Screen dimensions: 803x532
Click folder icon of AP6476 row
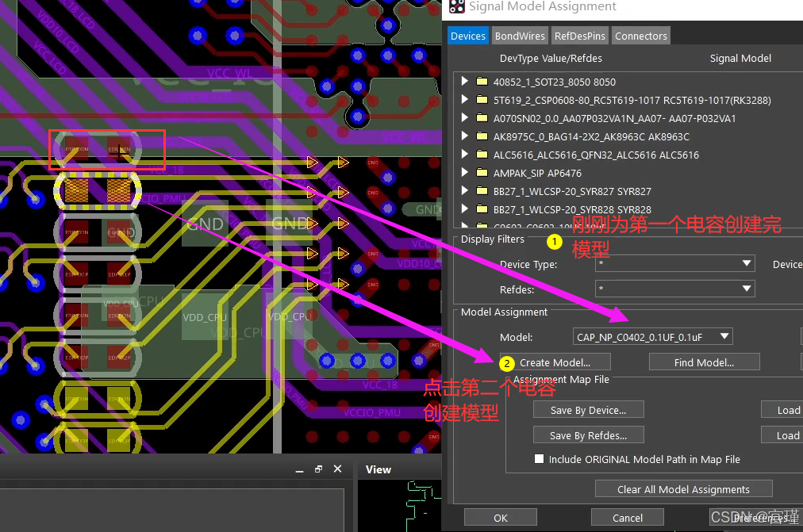coord(482,173)
